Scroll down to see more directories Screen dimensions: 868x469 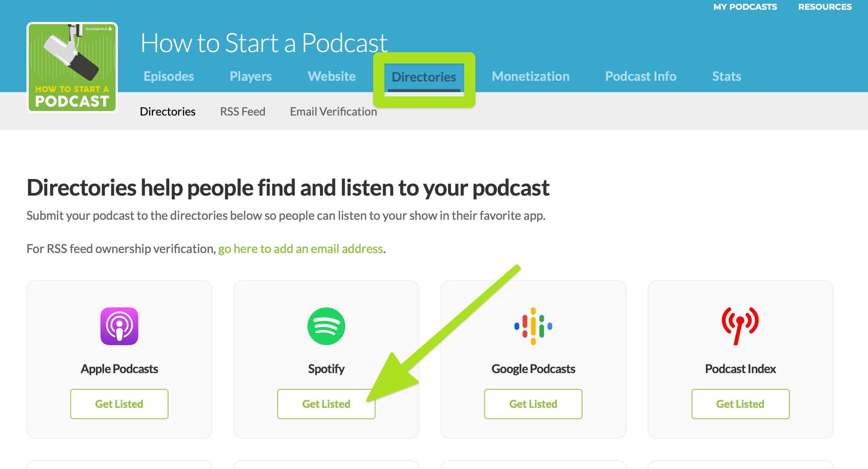tap(326, 404)
